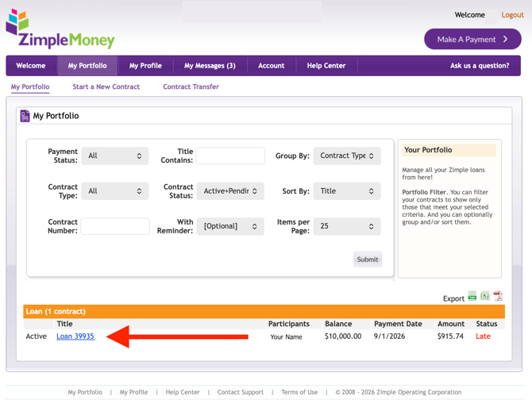Open footer Help Center link
The width and height of the screenshot is (532, 408).
pyautogui.click(x=183, y=392)
